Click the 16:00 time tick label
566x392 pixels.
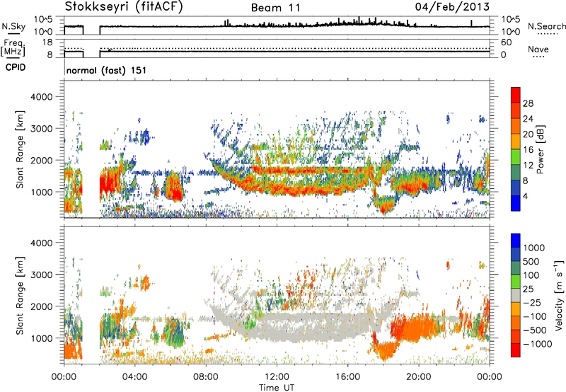347,377
